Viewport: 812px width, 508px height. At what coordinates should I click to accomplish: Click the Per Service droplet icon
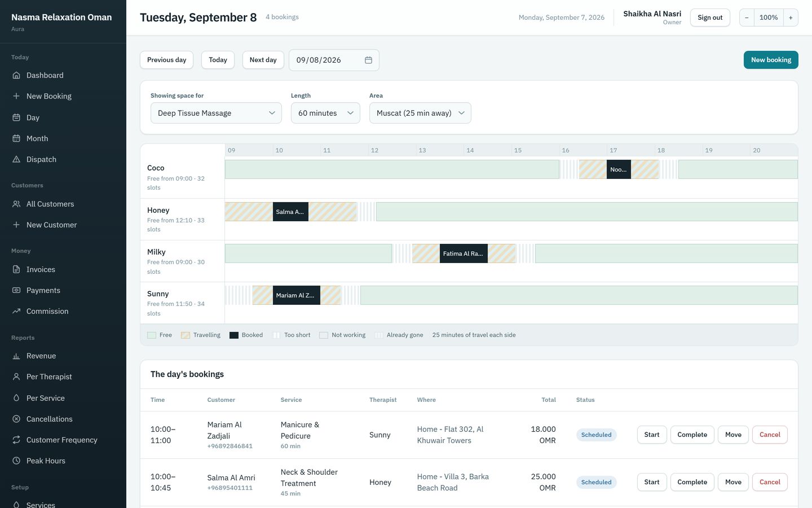[x=16, y=398]
